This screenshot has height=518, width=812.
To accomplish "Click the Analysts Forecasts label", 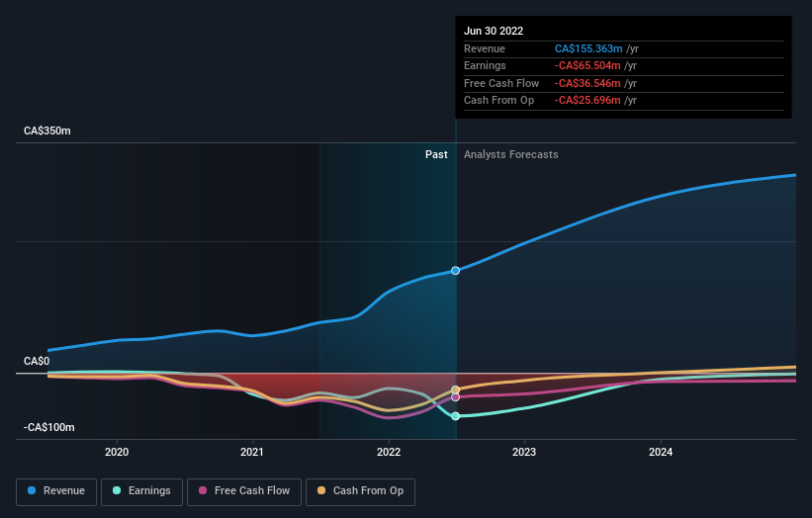I will (x=510, y=155).
